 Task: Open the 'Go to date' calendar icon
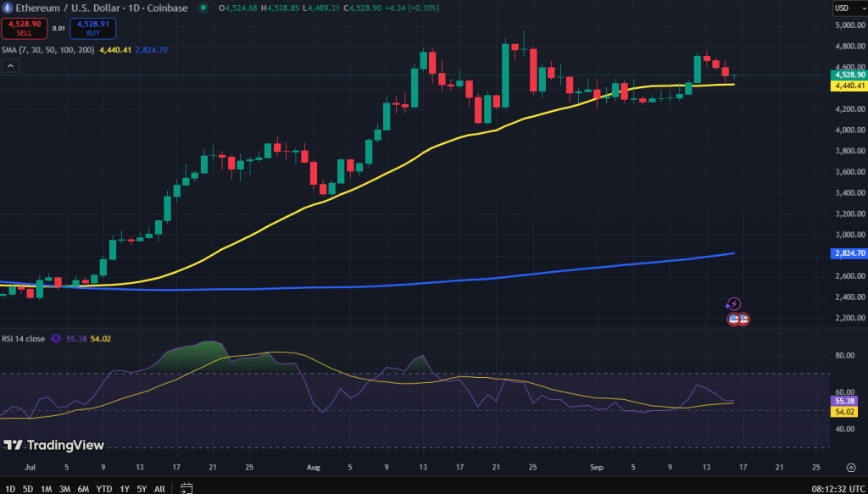pyautogui.click(x=186, y=487)
